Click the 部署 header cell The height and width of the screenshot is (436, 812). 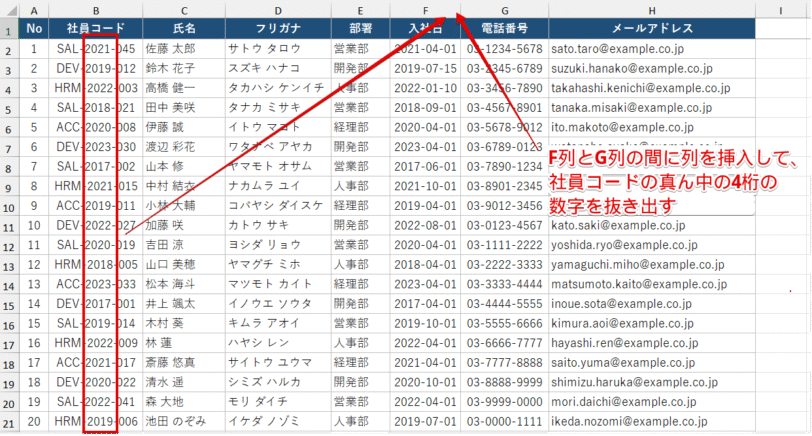tap(360, 28)
